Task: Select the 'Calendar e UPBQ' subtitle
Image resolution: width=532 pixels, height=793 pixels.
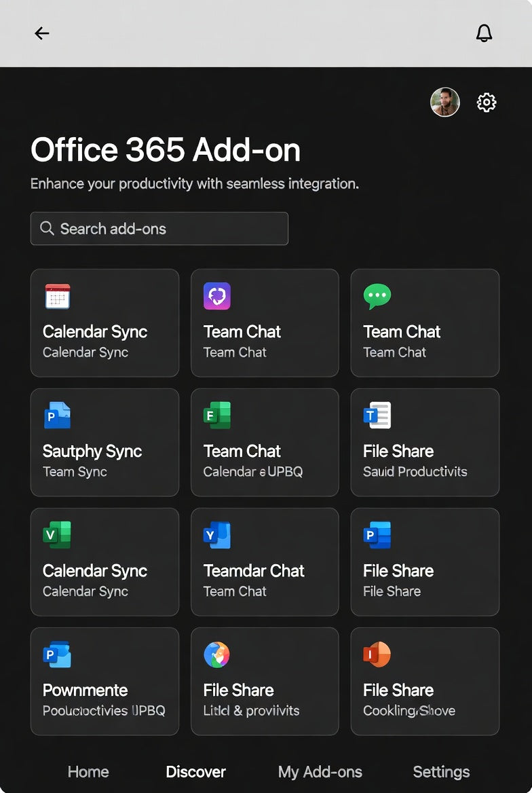Action: pos(253,472)
